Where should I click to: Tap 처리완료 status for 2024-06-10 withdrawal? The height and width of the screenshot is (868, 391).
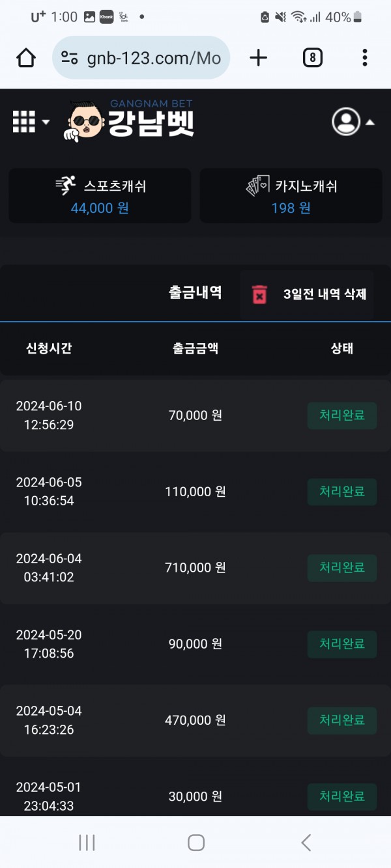(x=341, y=415)
